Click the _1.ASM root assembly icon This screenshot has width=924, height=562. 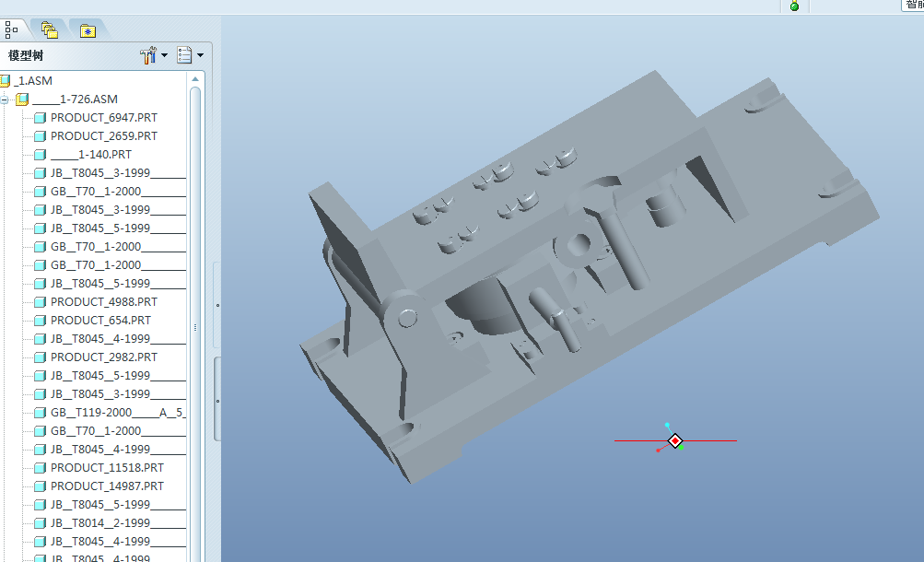6,81
